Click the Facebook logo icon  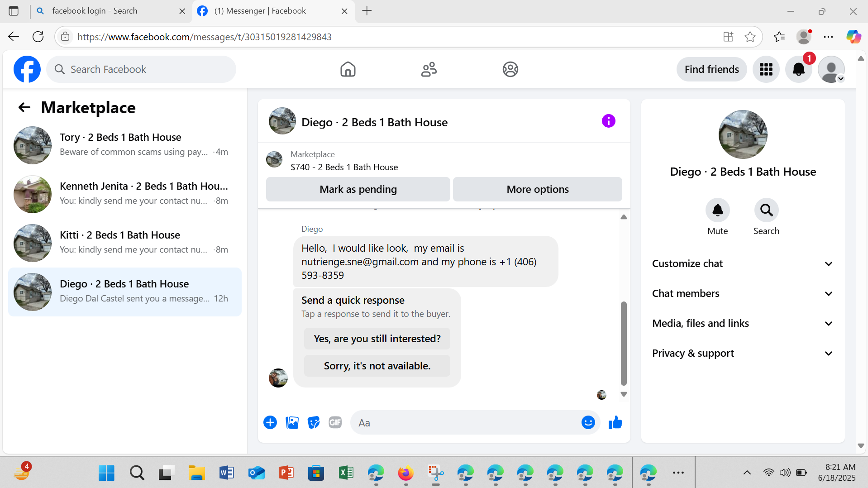tap(27, 69)
